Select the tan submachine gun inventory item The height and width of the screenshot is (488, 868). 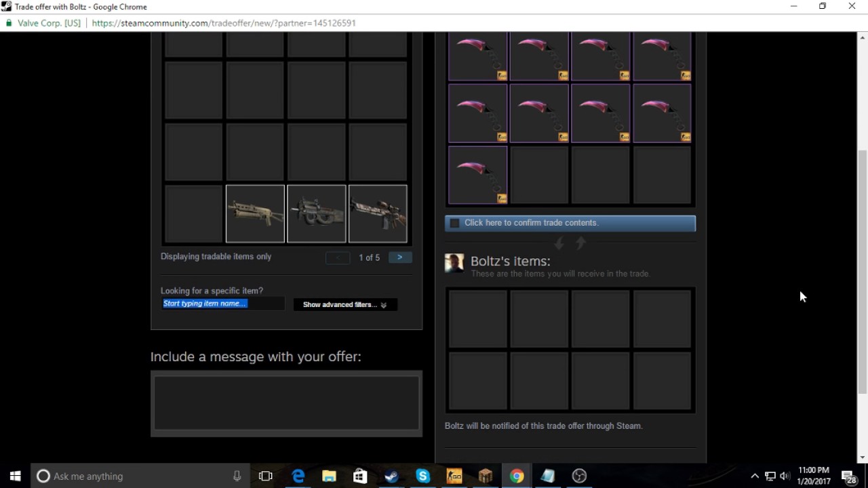[255, 213]
